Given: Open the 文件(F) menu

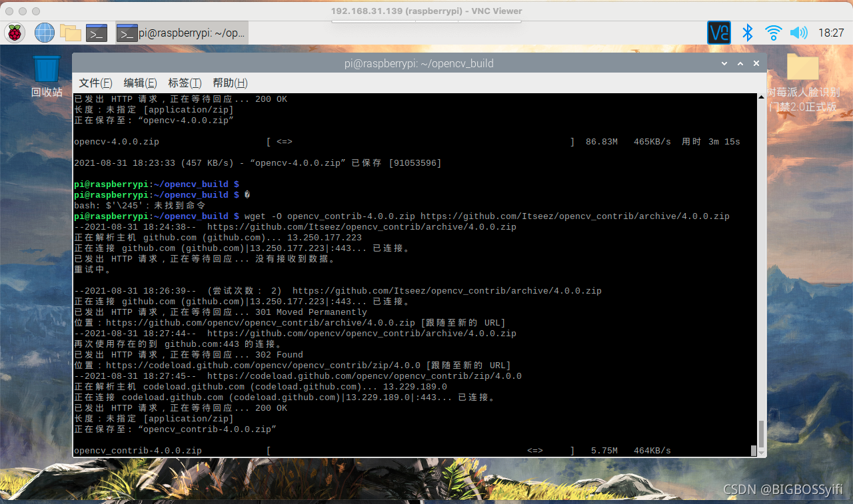Looking at the screenshot, I should click(95, 83).
